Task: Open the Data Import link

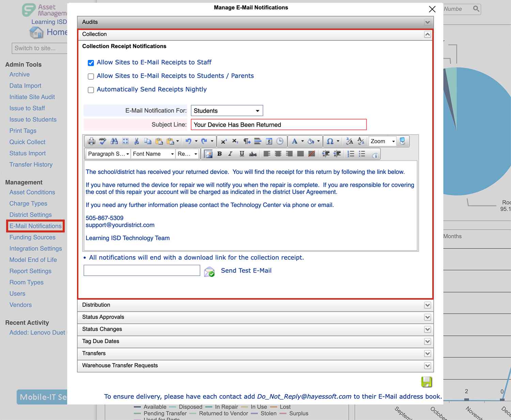Action: pos(25,86)
